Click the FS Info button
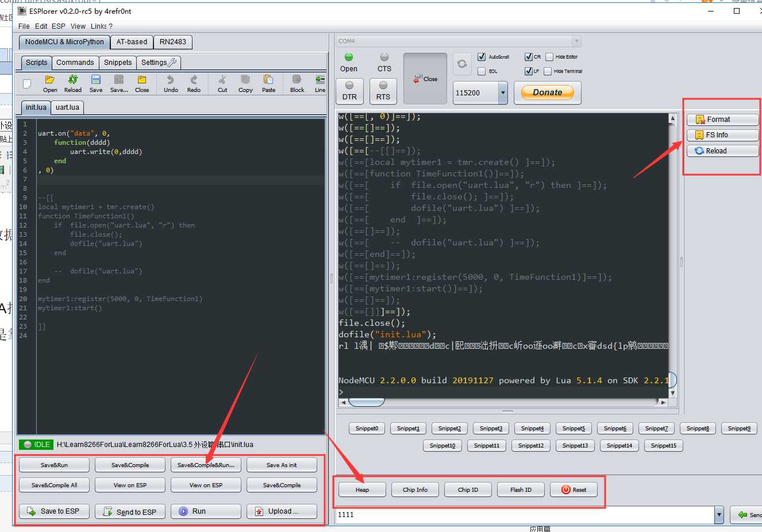This screenshot has height=532, width=762. [722, 135]
